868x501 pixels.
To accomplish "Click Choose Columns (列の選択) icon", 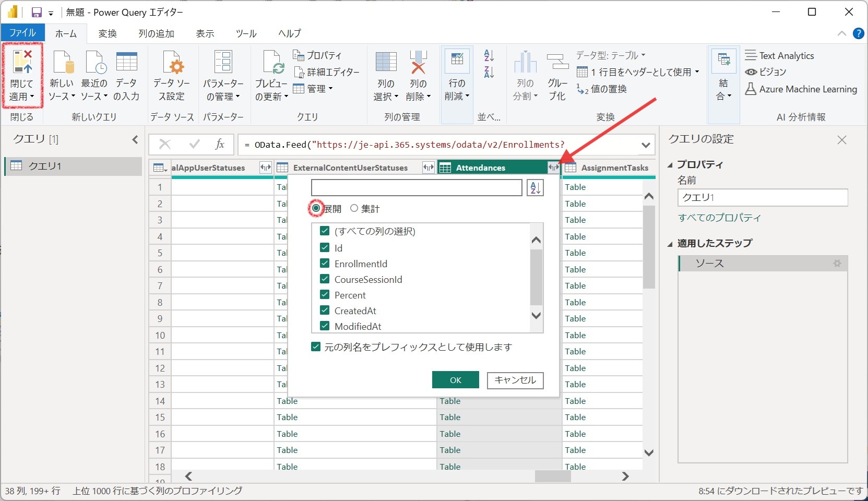I will coord(386,62).
